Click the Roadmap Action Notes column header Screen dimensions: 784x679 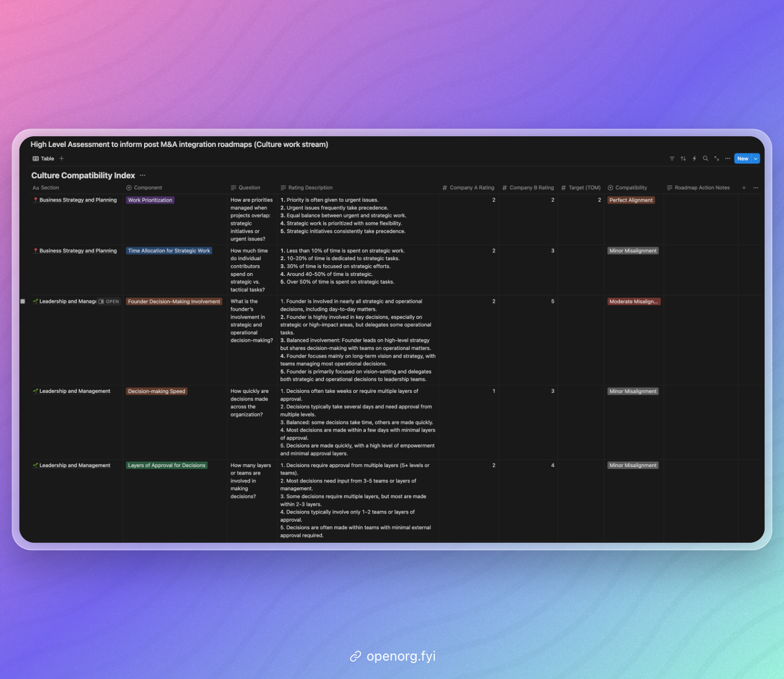[702, 188]
